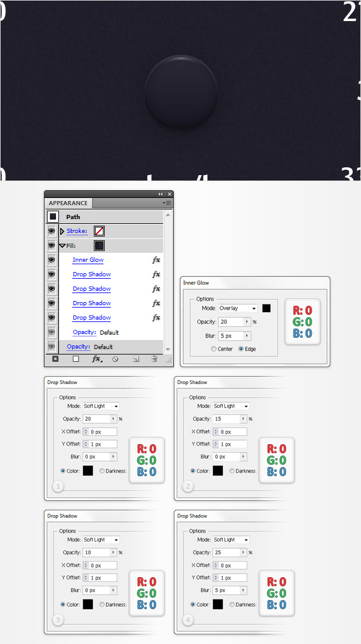Click the Path thumbnail in Appearance panel
Image resolution: width=361 pixels, height=644 pixels.
53,217
